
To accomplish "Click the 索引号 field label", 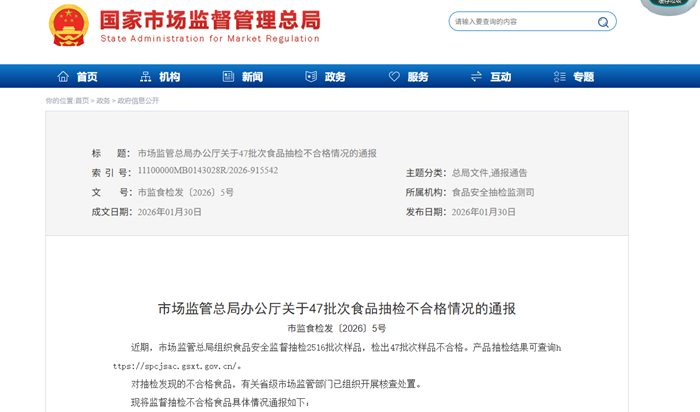I will coord(112,173).
